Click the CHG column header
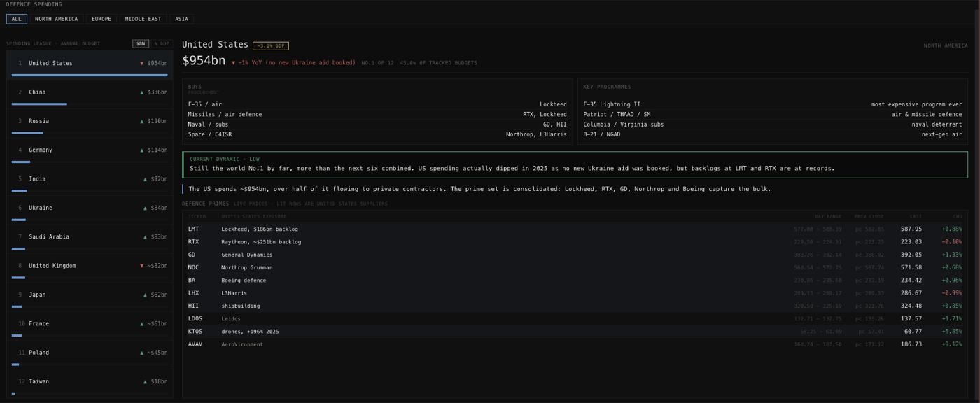The width and height of the screenshot is (980, 403). coord(957,217)
